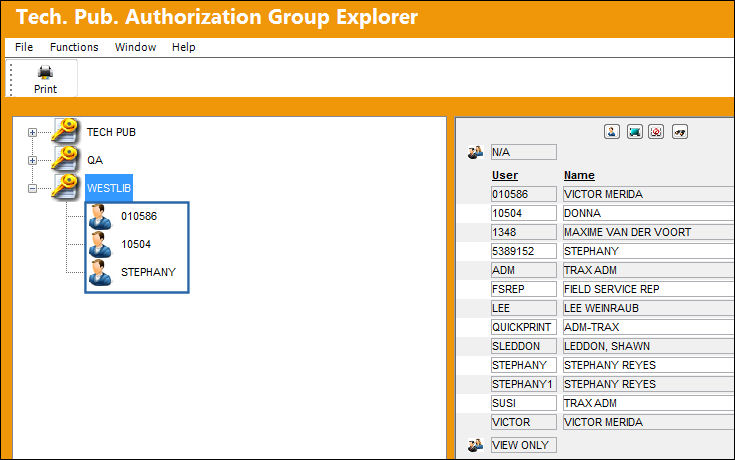Click the Print printer icon
Screen dimensions: 735x460
click(x=45, y=73)
